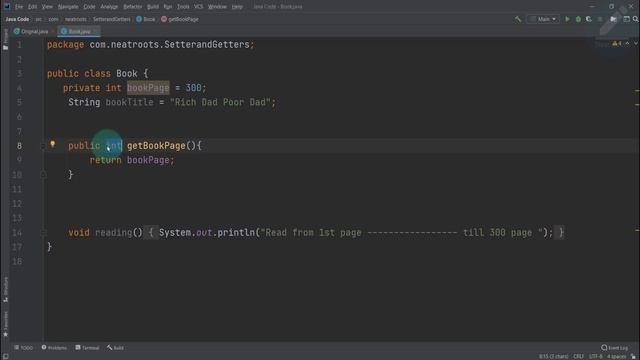Click Search Everywhere magnifier icon
The height and width of the screenshot is (360, 640).
[x=636, y=19]
